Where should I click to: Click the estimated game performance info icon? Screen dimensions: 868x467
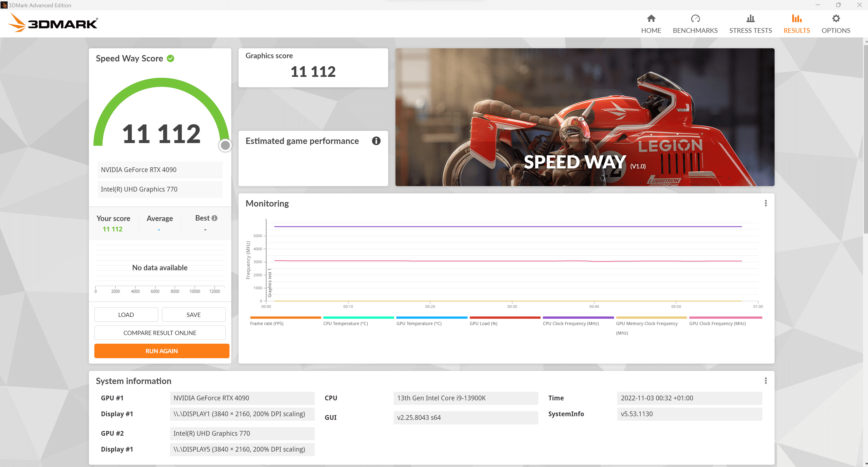tap(376, 141)
